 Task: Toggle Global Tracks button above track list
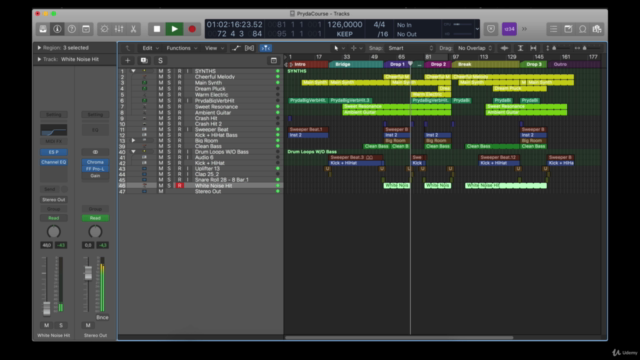point(274,60)
